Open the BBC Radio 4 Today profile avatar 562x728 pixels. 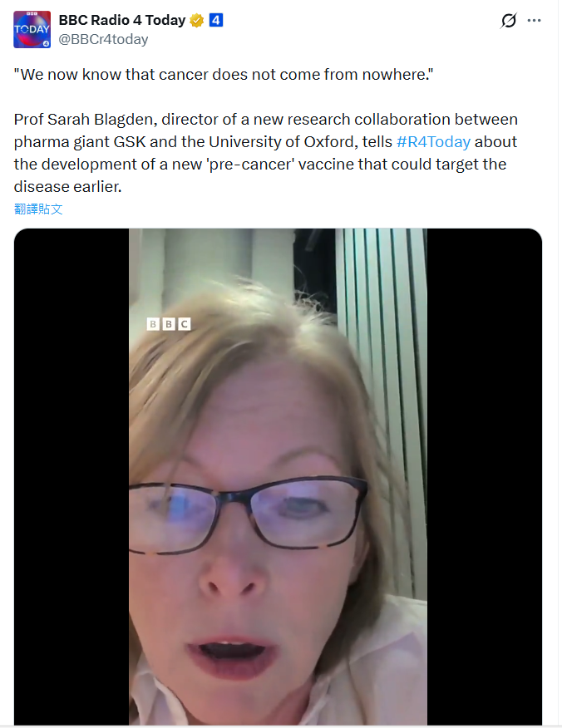(32, 29)
